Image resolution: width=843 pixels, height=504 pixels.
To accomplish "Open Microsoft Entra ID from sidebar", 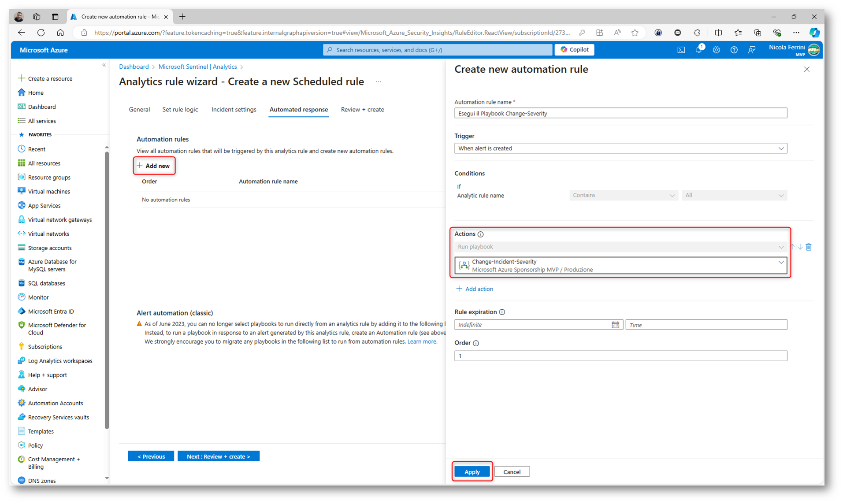I will (51, 311).
